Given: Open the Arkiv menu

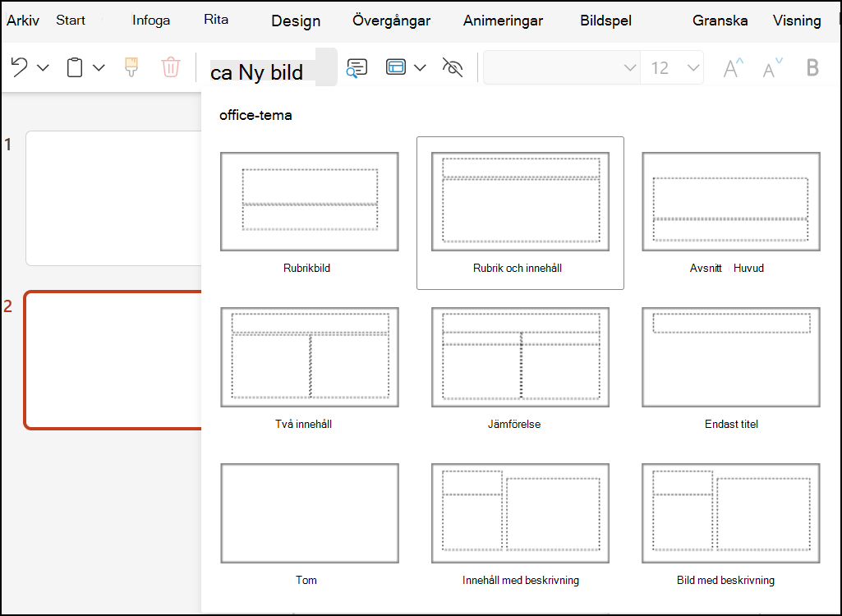Looking at the screenshot, I should 22,21.
